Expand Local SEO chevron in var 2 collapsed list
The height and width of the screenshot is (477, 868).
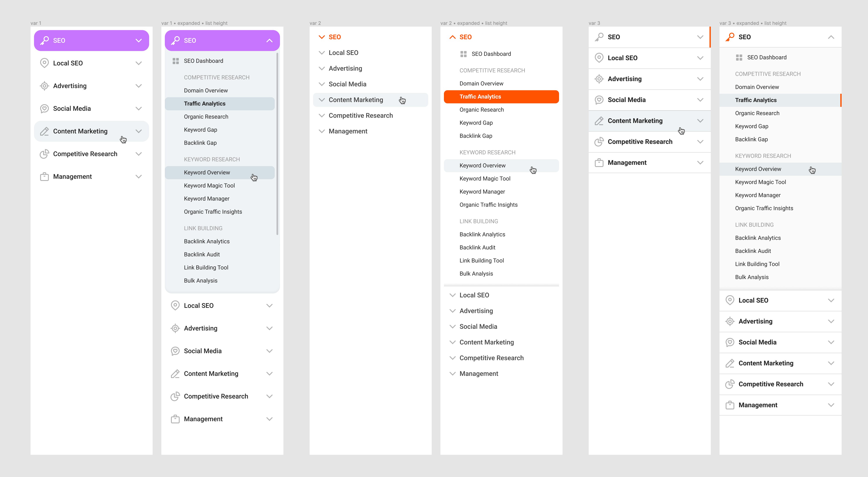click(x=322, y=53)
